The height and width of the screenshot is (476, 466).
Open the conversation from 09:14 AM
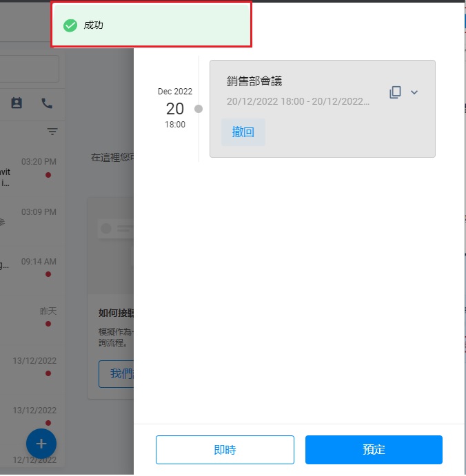32,271
